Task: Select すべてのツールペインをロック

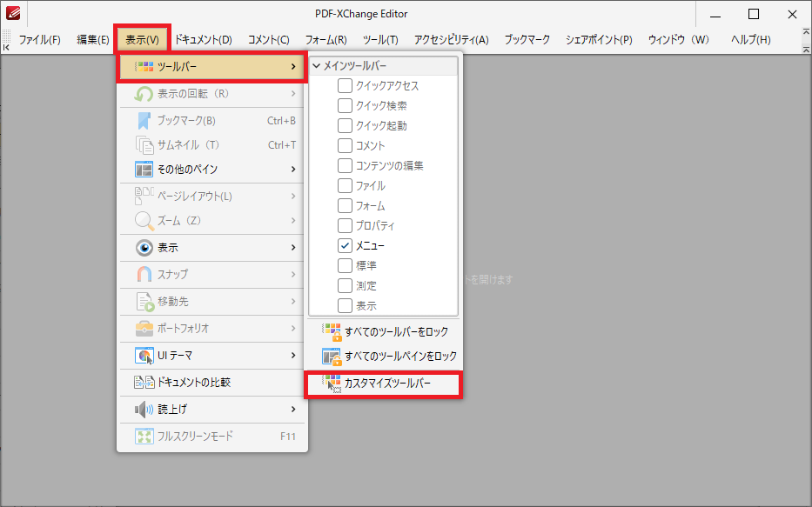Action: click(x=383, y=357)
